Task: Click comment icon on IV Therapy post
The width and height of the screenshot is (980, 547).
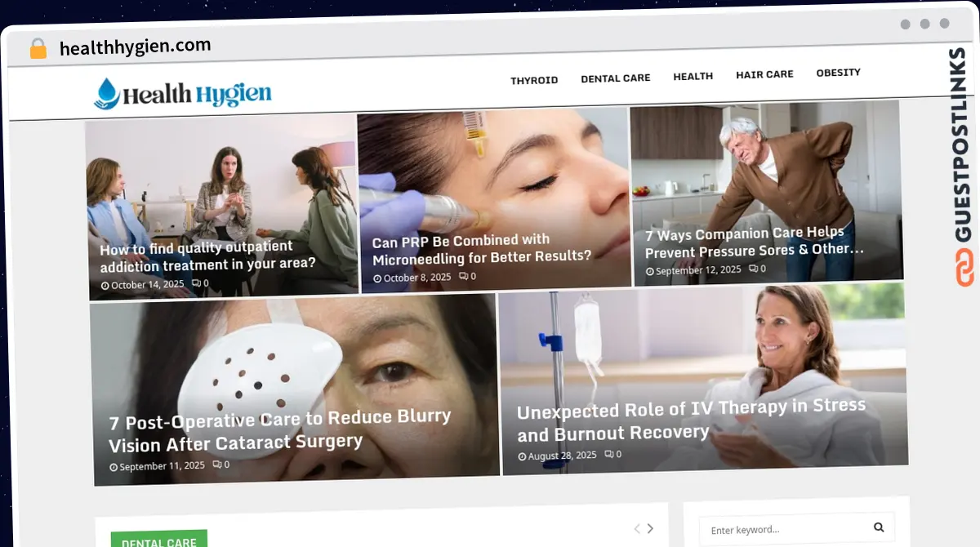Action: [609, 454]
